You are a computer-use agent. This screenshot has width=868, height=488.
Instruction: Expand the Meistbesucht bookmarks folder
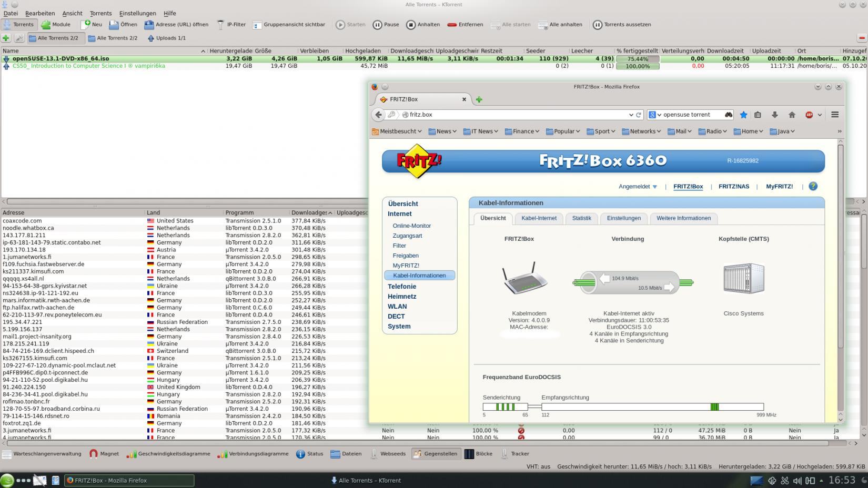tap(397, 131)
